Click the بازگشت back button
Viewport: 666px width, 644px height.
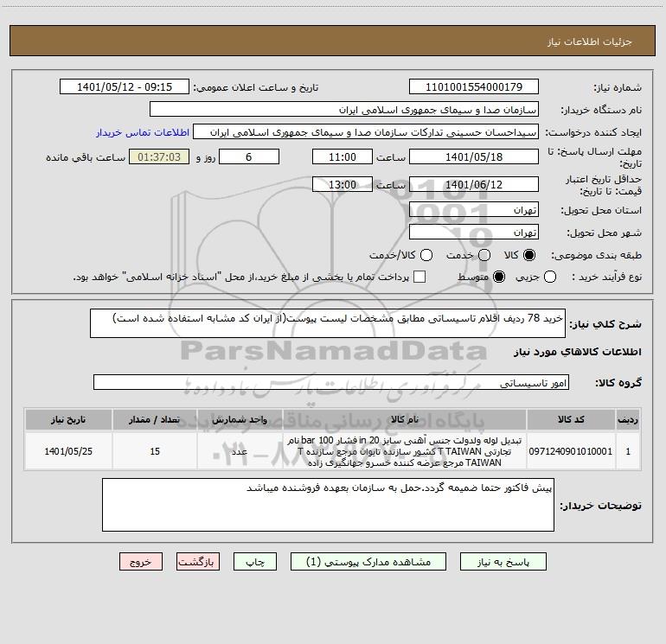198,562
